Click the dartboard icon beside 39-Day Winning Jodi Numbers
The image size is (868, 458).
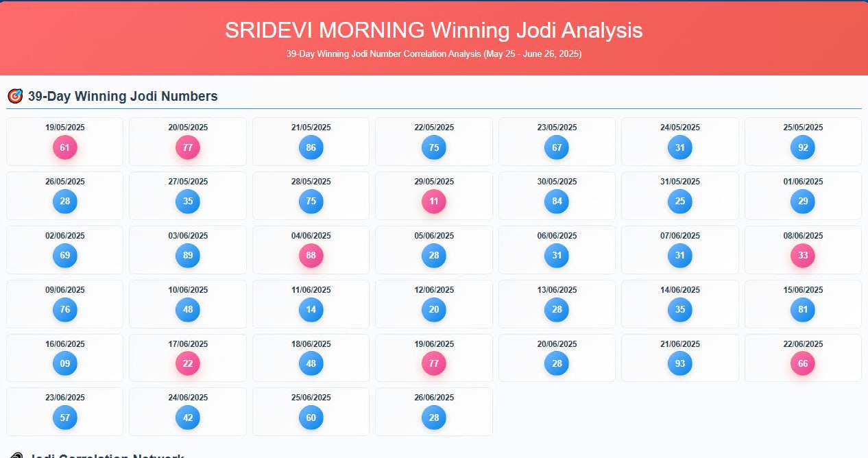pyautogui.click(x=14, y=96)
